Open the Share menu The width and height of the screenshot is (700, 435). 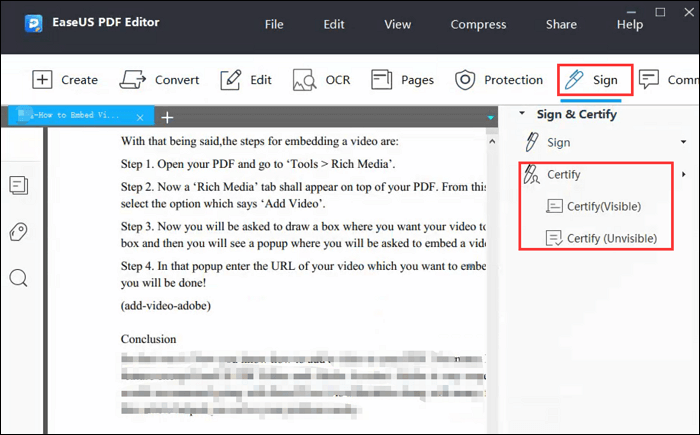[x=561, y=24]
